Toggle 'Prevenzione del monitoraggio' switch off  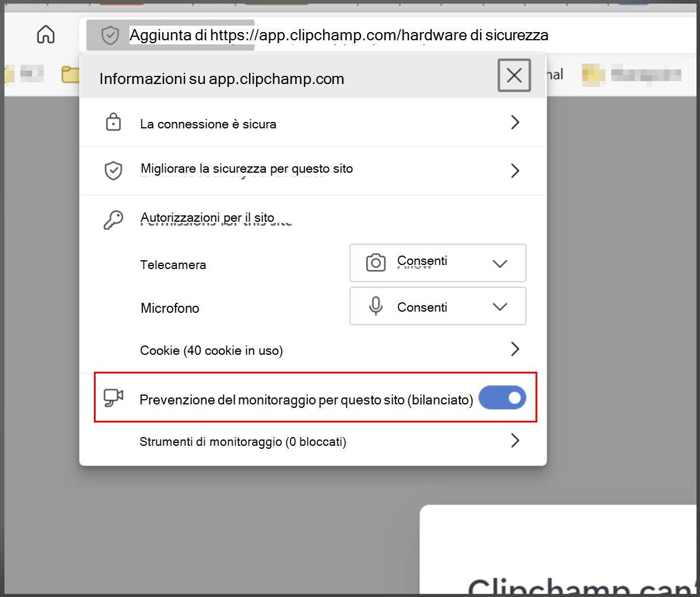[x=502, y=398]
